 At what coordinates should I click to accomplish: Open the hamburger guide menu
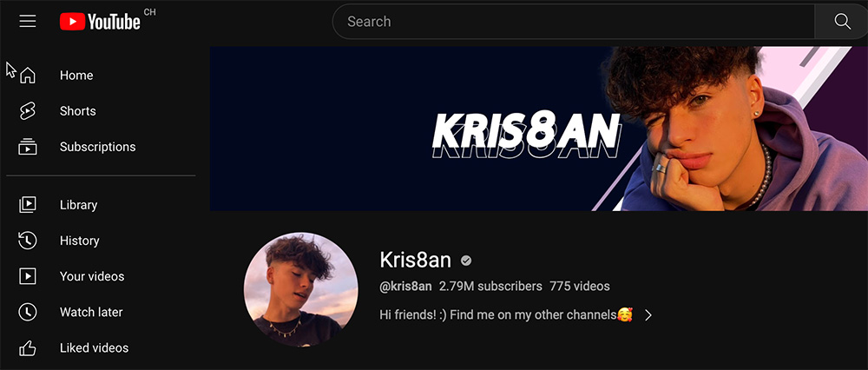coord(28,22)
